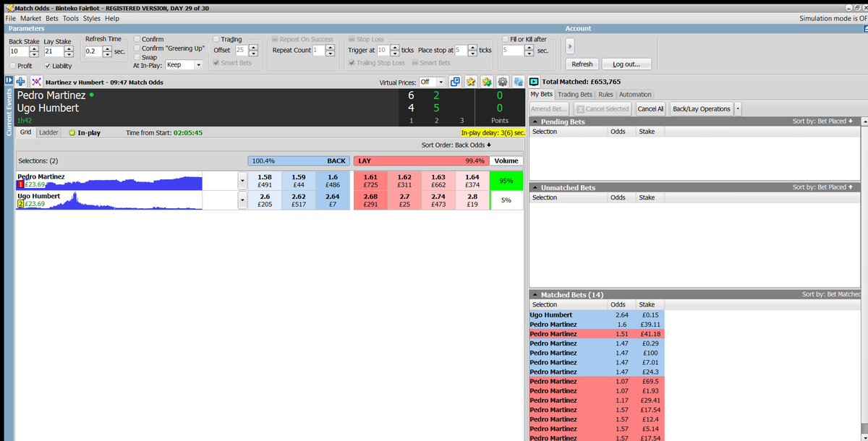
Task: Switch to the Ladder tab
Action: tap(48, 132)
